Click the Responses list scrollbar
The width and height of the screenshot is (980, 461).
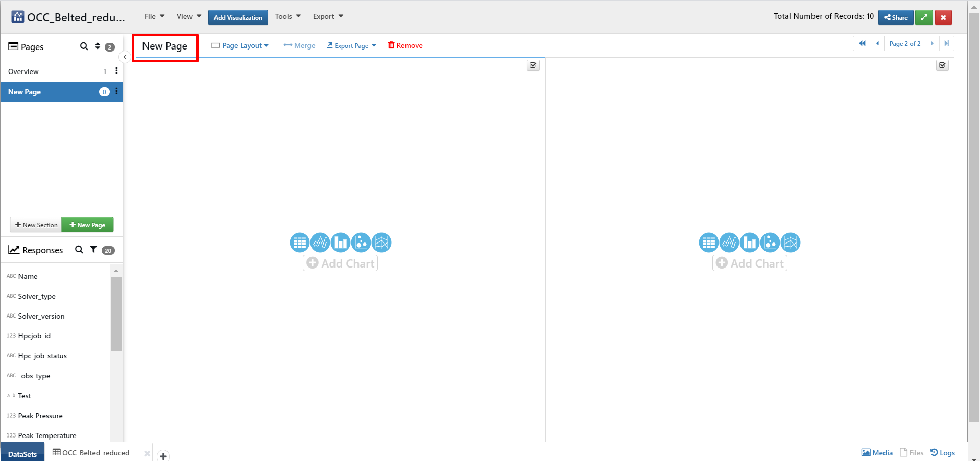tap(116, 313)
